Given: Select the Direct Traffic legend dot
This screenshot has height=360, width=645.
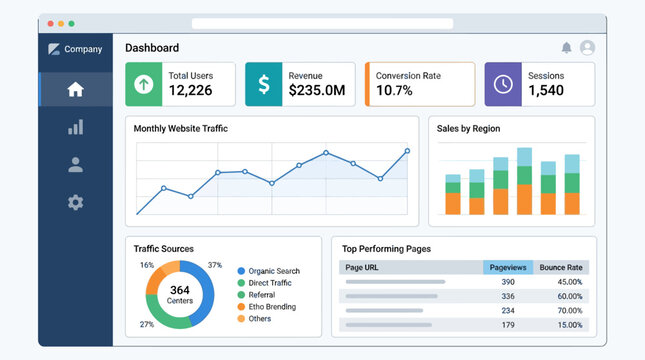Looking at the screenshot, I should [241, 283].
